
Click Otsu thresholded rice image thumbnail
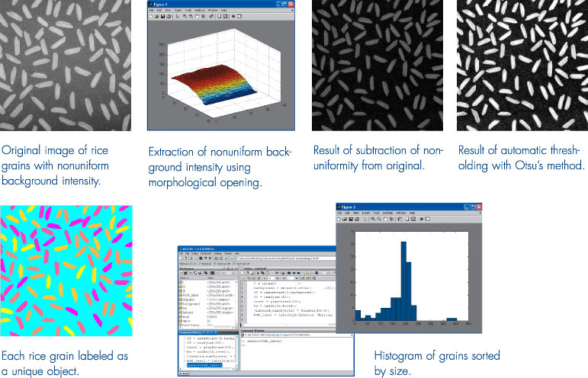pos(522,66)
